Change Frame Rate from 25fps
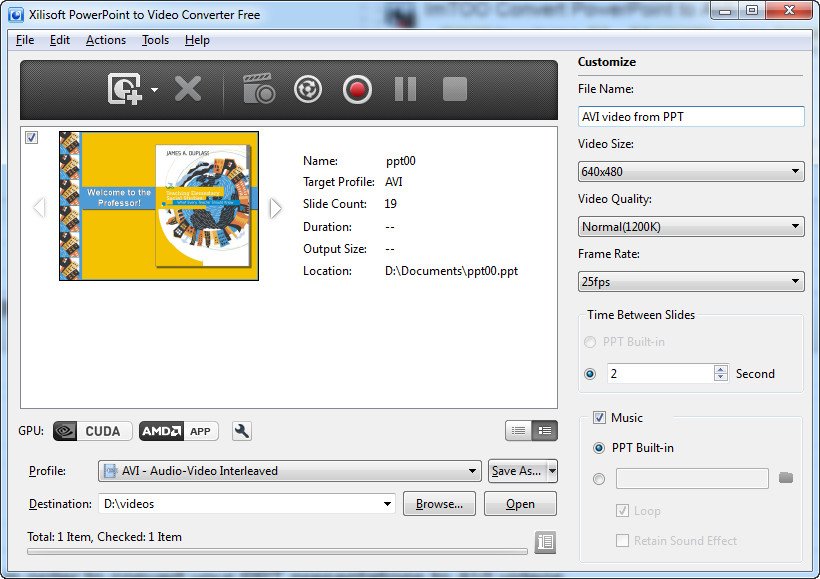The height and width of the screenshot is (579, 820). pos(690,281)
